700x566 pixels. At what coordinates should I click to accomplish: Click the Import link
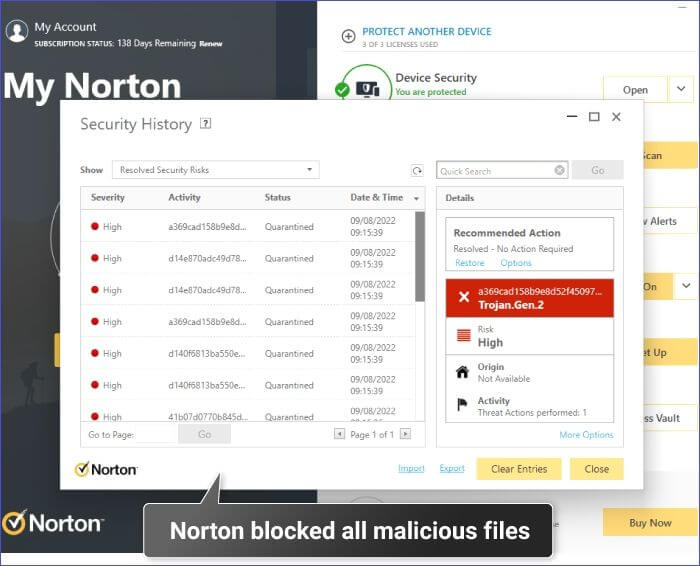pos(411,468)
